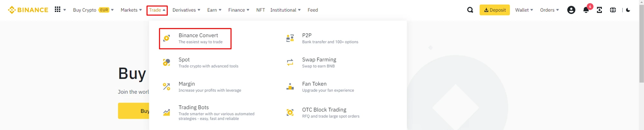
Task: Open the notifications bell
Action: pyautogui.click(x=586, y=10)
